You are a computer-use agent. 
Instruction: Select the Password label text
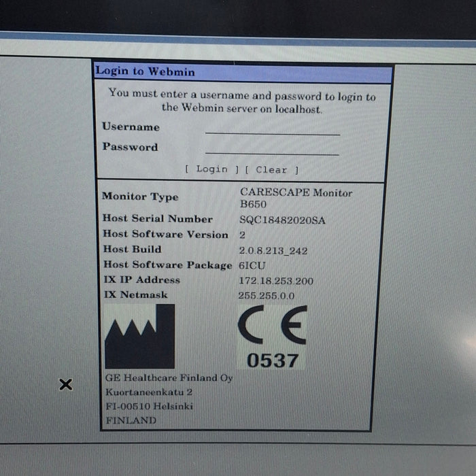click(130, 147)
